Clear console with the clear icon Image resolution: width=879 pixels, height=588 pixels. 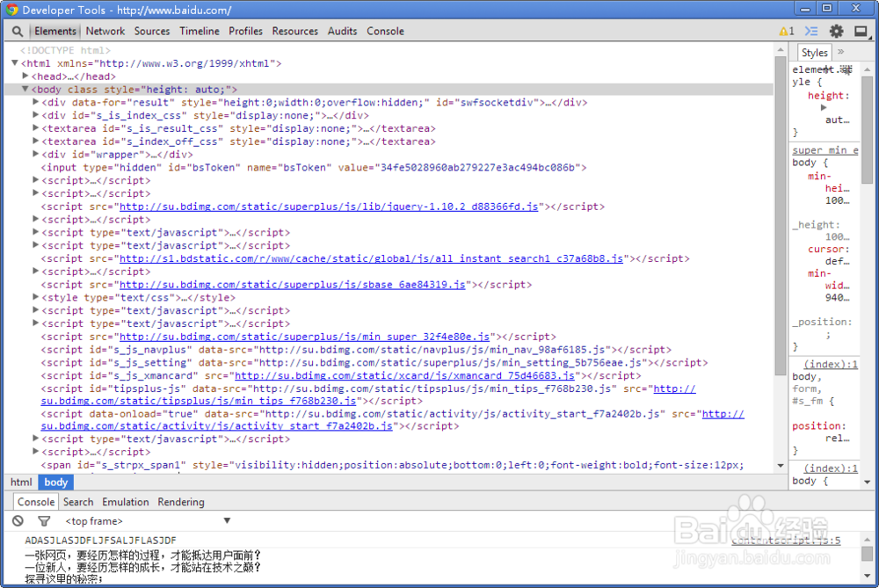point(18,520)
